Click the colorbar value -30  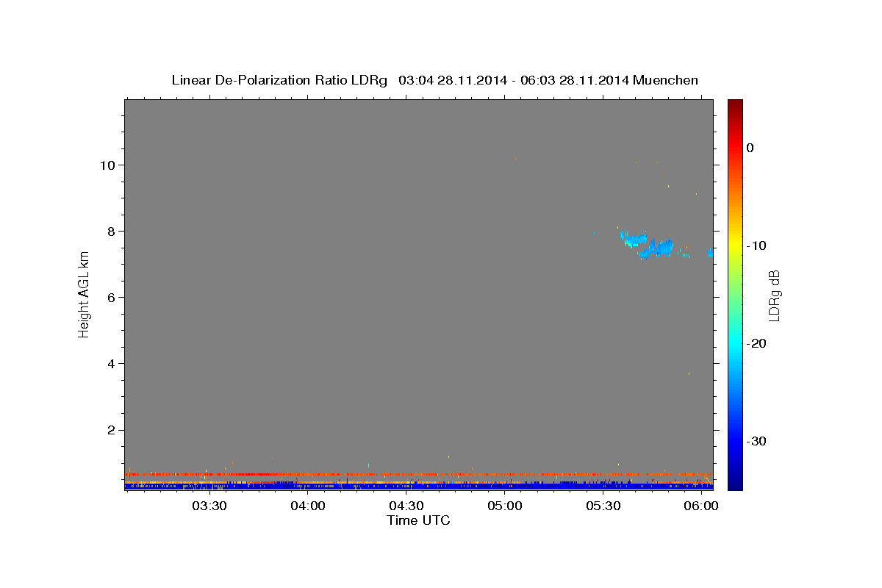click(x=756, y=442)
